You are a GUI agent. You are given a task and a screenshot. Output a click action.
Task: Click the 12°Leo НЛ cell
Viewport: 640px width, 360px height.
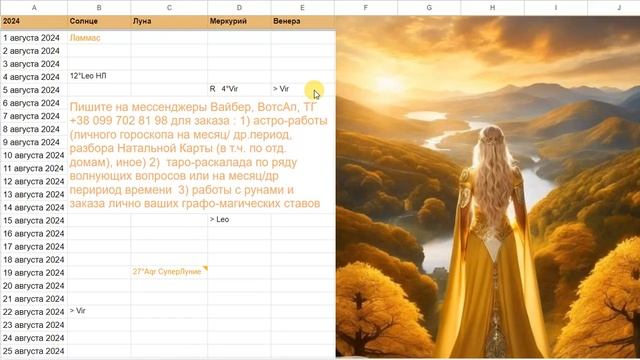(x=99, y=77)
